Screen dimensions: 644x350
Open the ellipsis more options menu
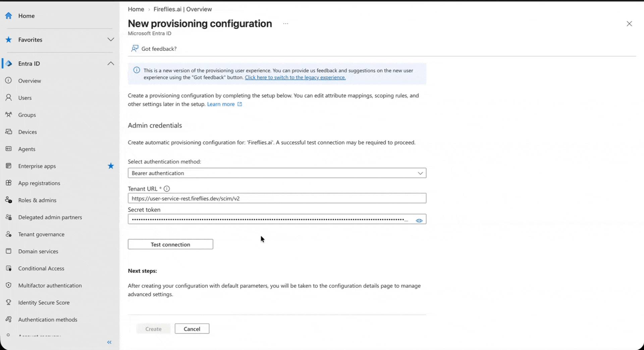(x=286, y=23)
